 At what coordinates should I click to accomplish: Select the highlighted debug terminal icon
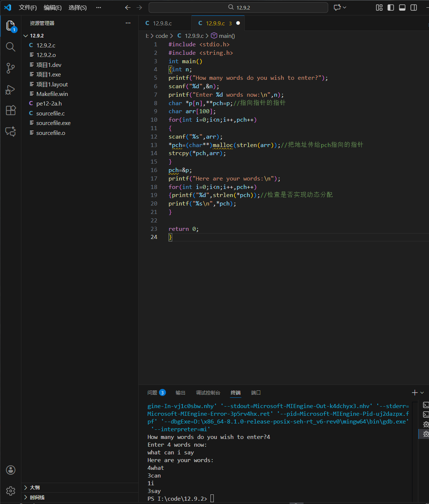(x=426, y=434)
